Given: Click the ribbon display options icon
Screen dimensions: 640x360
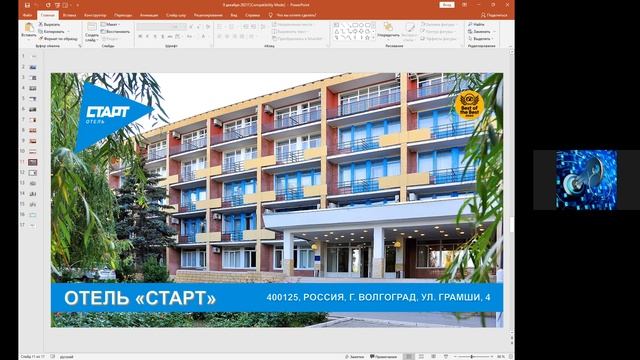Looking at the screenshot, I should pyautogui.click(x=464, y=5).
